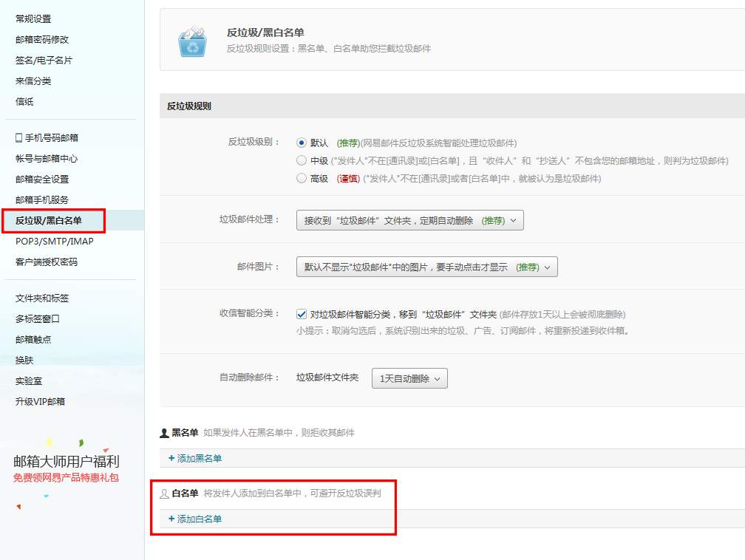Select the 高级 anti-spam level radio button
Viewport: 745px width, 560px height.
(302, 178)
